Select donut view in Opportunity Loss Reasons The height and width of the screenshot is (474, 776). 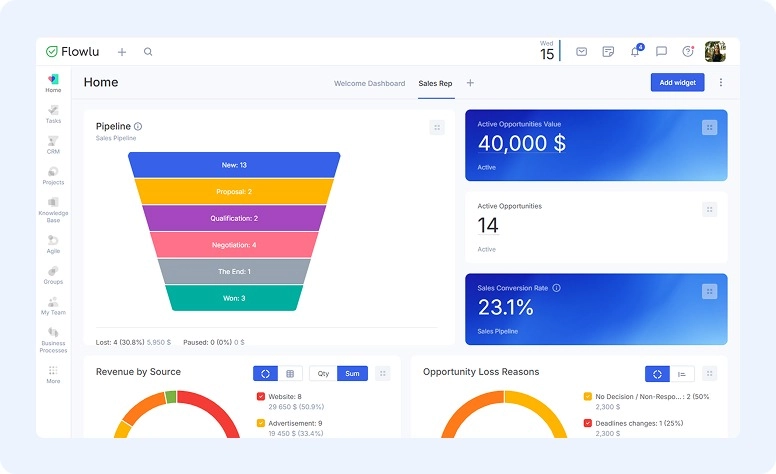(657, 374)
